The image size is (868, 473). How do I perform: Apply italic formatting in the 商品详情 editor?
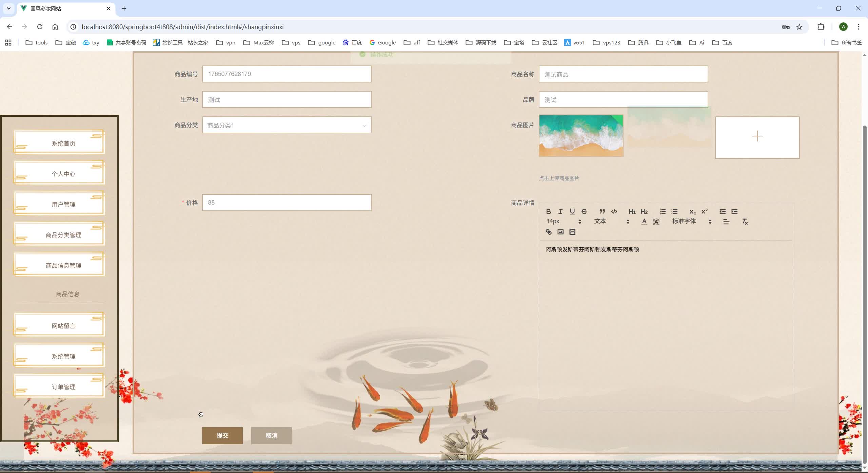pyautogui.click(x=561, y=212)
